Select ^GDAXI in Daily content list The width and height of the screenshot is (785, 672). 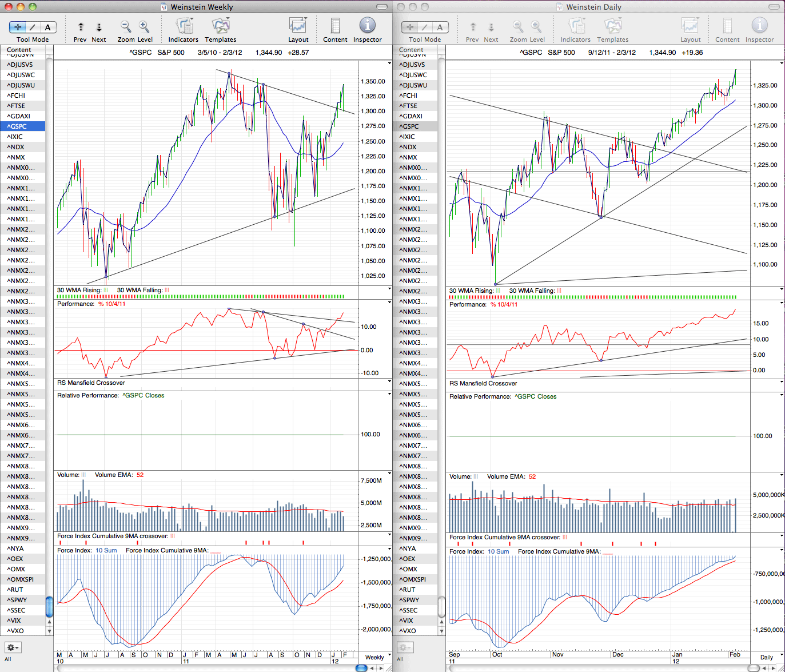[415, 116]
